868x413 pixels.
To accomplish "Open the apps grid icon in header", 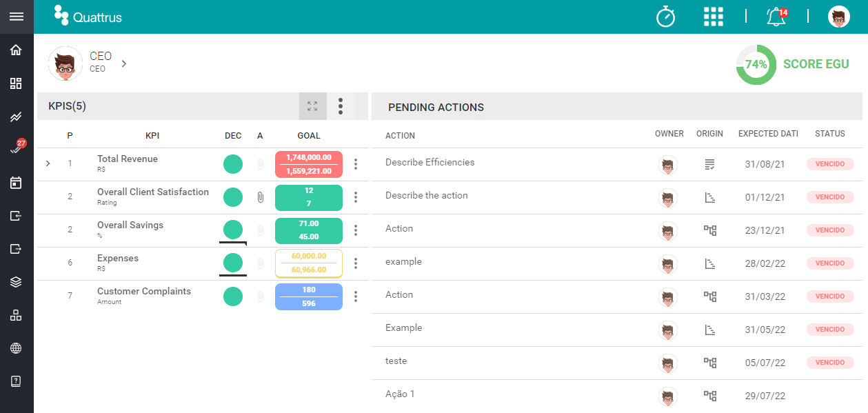I will [x=714, y=17].
